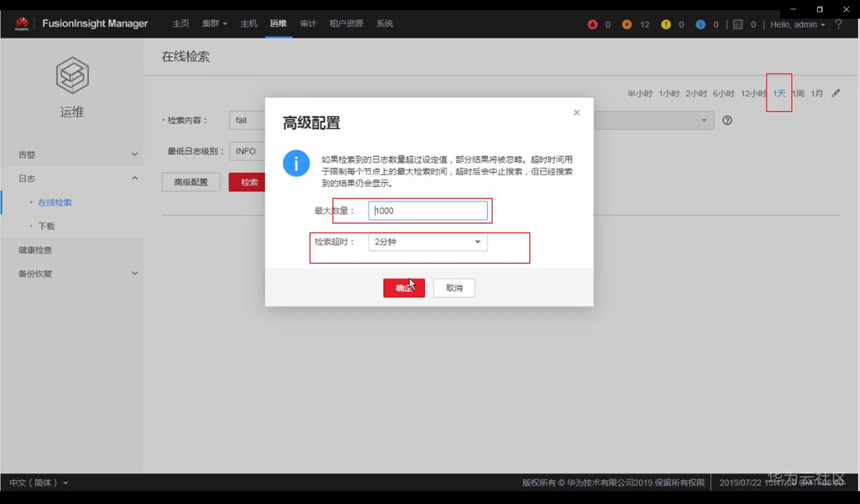The image size is (860, 504).
Task: Click the help question mark in top bar
Action: pos(839,24)
